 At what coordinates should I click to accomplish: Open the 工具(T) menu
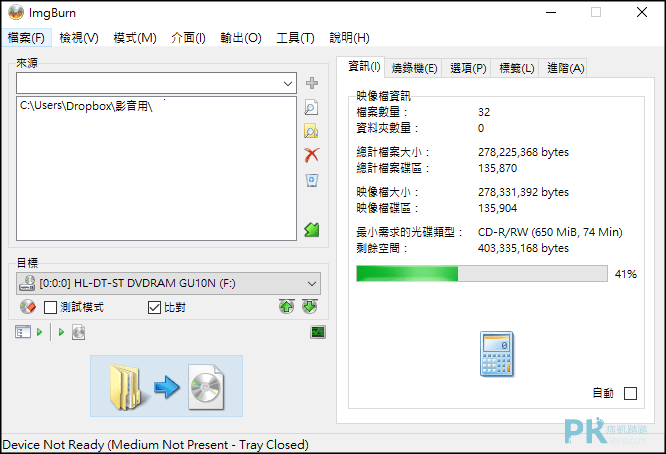click(296, 38)
